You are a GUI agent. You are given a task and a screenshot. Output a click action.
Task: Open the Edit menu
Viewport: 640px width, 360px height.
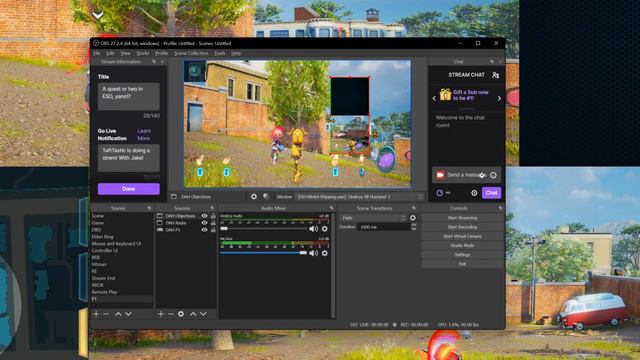(110, 53)
